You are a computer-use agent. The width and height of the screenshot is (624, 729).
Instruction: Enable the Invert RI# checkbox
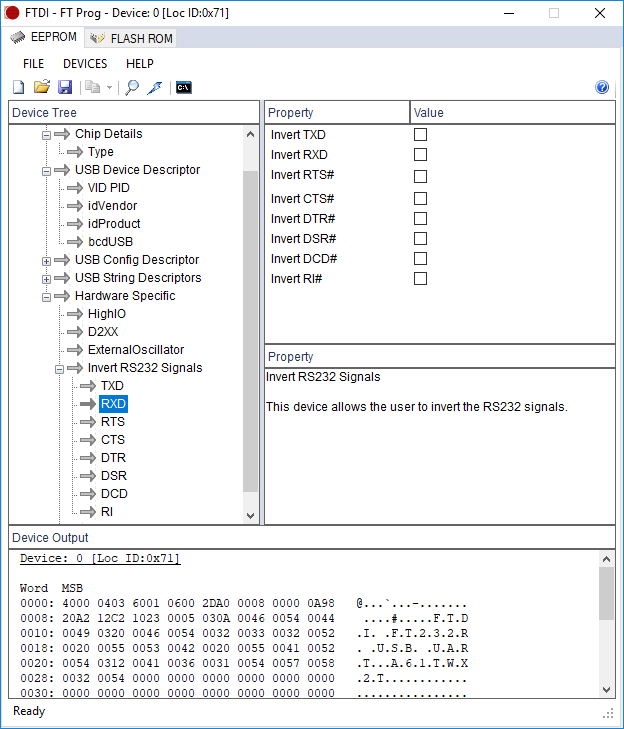click(x=420, y=278)
